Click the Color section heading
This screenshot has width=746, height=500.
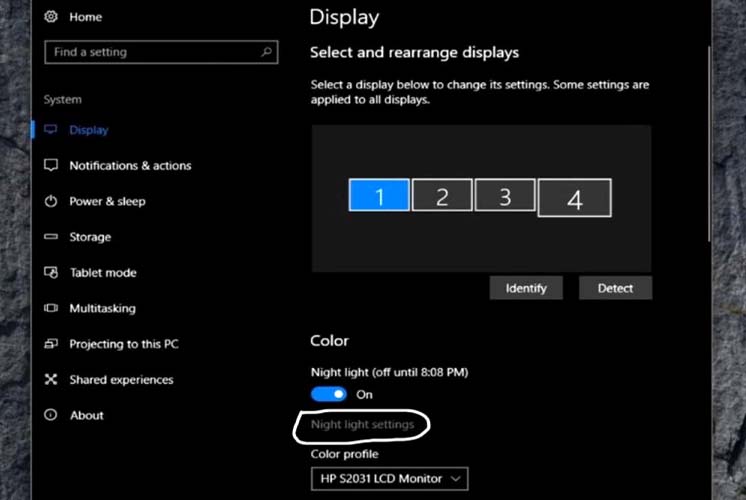click(x=329, y=341)
